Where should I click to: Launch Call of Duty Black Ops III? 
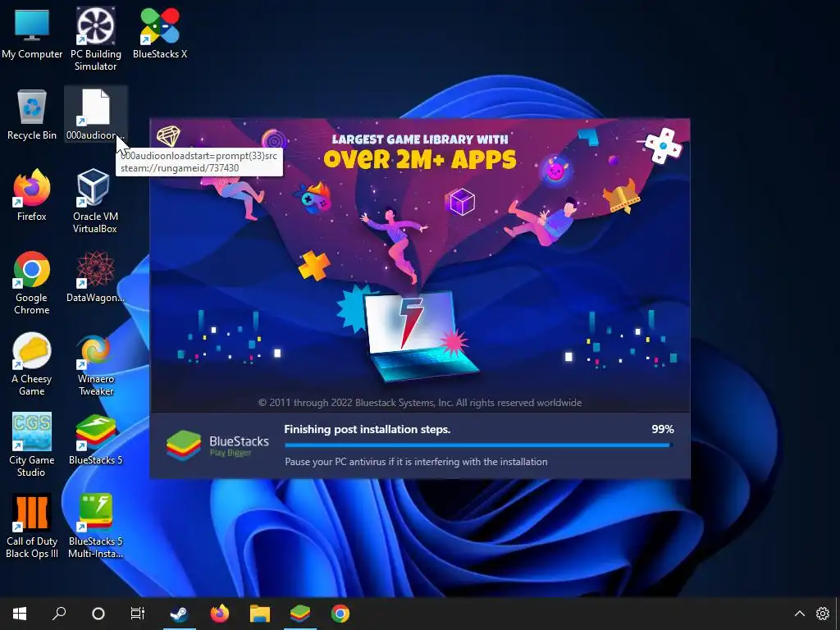click(x=32, y=526)
